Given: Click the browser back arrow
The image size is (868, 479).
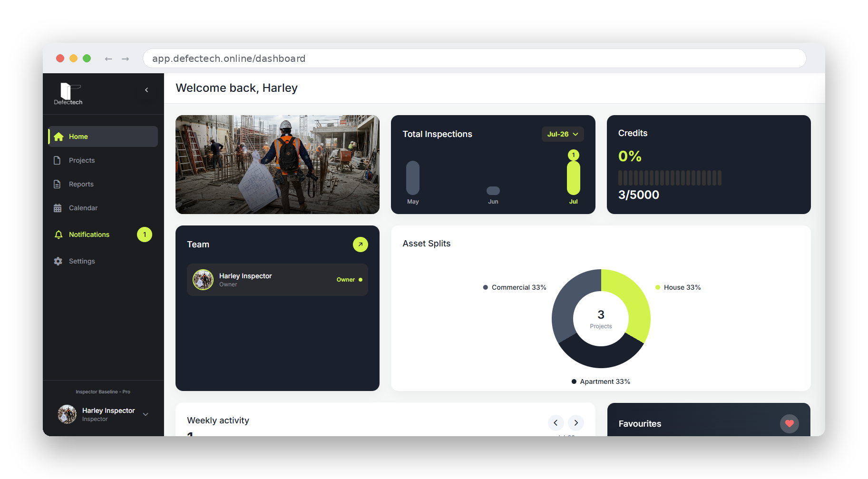Looking at the screenshot, I should (x=108, y=59).
